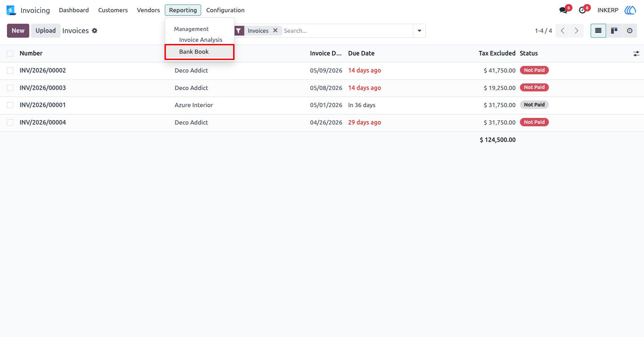Click the 1-4 / 4 pager counter
Viewport: 644px width, 337px height.
pos(543,31)
